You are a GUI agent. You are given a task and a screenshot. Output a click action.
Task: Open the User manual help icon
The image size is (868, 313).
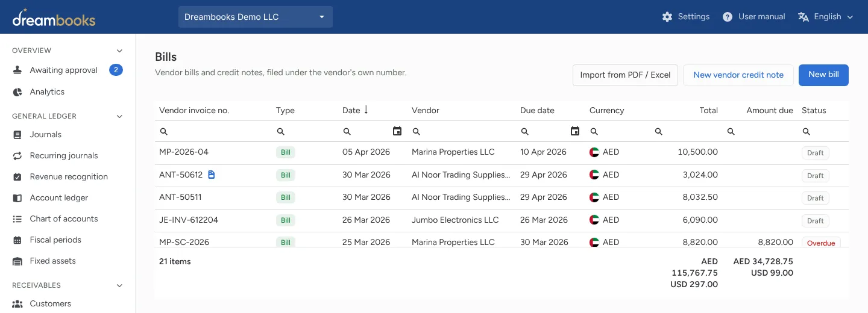(x=728, y=17)
